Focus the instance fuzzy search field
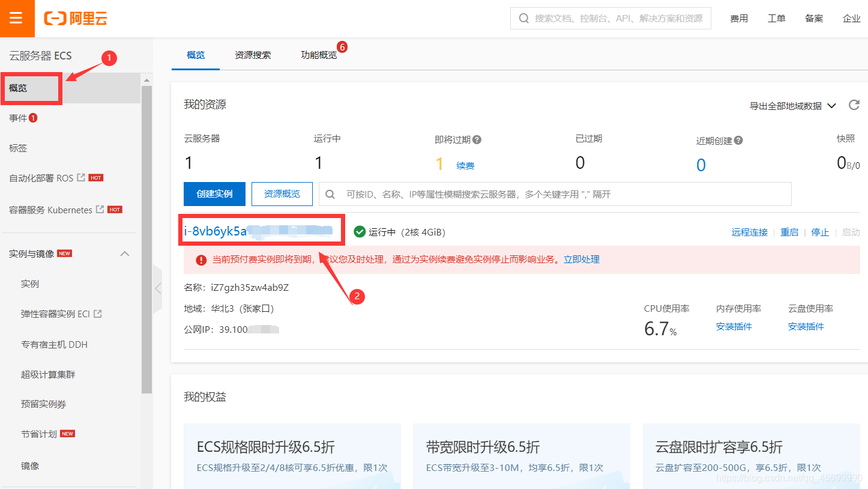Screen dimensions: 868x489 coord(555,194)
